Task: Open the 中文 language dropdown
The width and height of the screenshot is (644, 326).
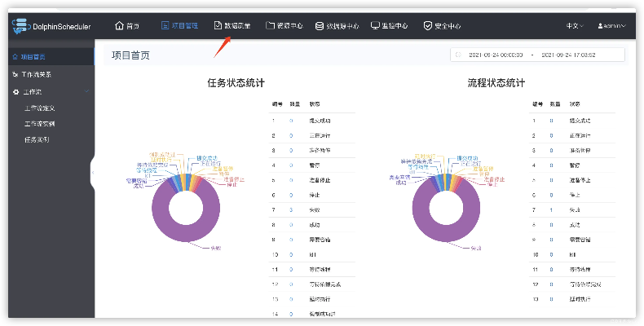Action: click(x=576, y=26)
